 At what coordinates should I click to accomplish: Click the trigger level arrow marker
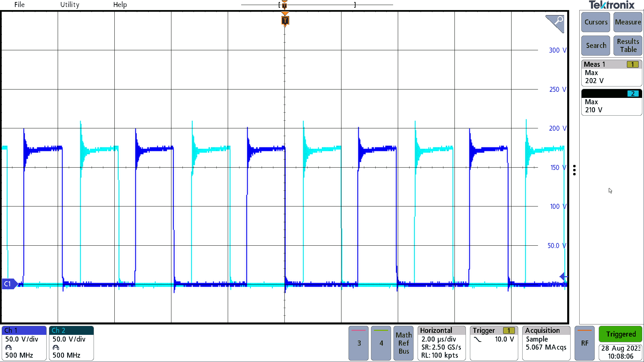[563, 277]
